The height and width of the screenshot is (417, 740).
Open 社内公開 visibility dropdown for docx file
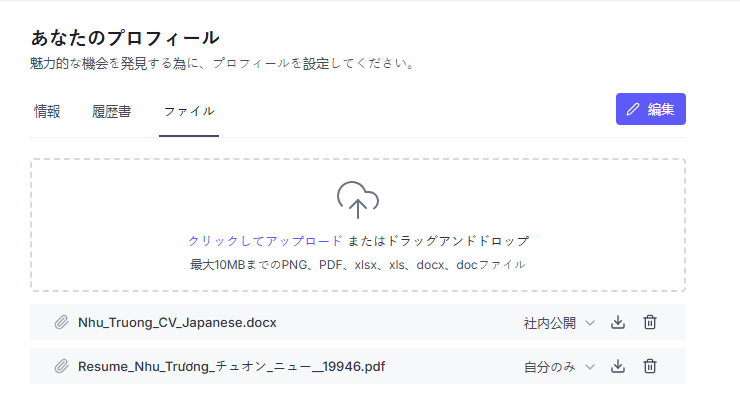559,323
